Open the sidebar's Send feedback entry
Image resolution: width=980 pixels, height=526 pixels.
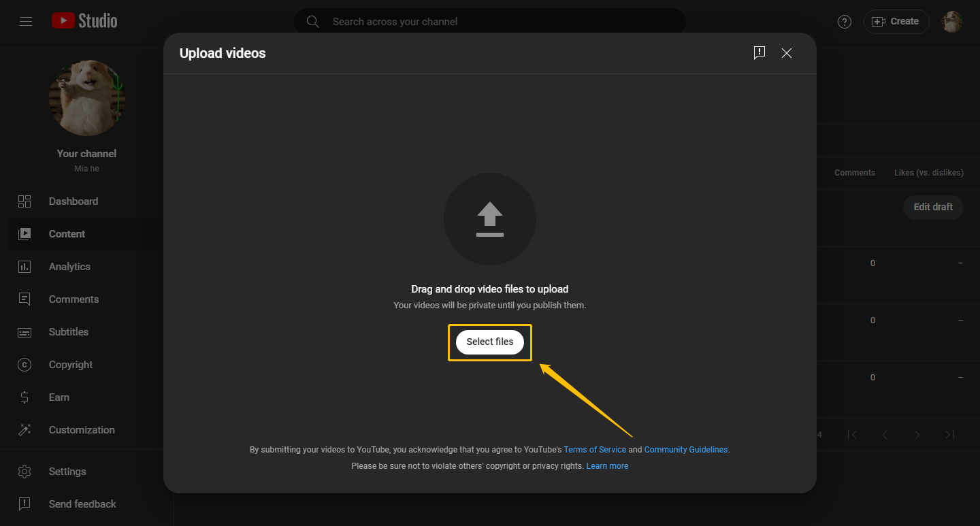pyautogui.click(x=82, y=504)
